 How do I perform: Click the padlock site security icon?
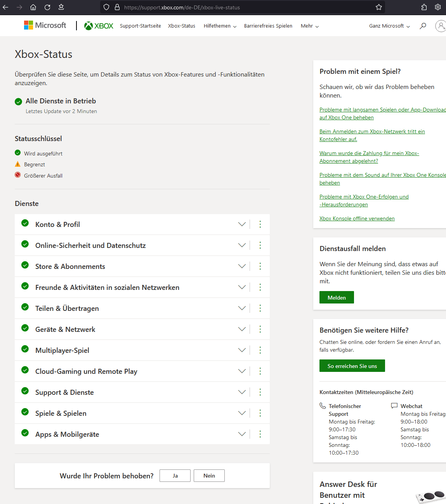click(x=117, y=7)
